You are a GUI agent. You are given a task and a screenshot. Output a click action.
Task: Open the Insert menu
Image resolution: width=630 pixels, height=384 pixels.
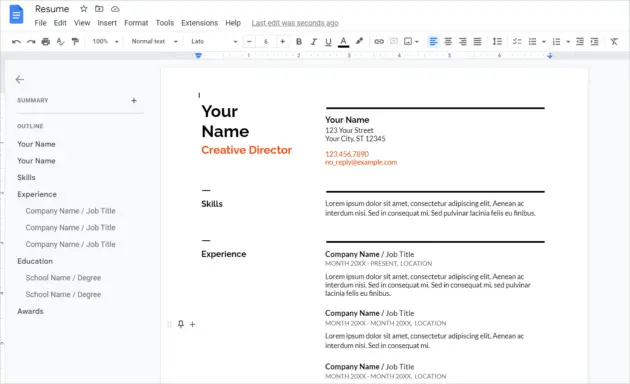pyautogui.click(x=107, y=23)
